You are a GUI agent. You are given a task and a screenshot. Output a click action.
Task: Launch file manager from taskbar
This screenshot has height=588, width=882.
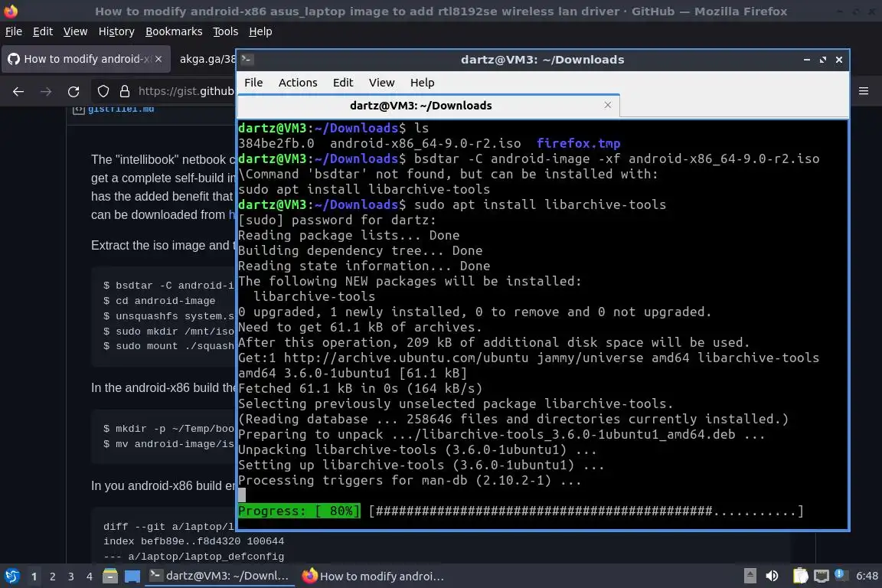click(x=110, y=577)
